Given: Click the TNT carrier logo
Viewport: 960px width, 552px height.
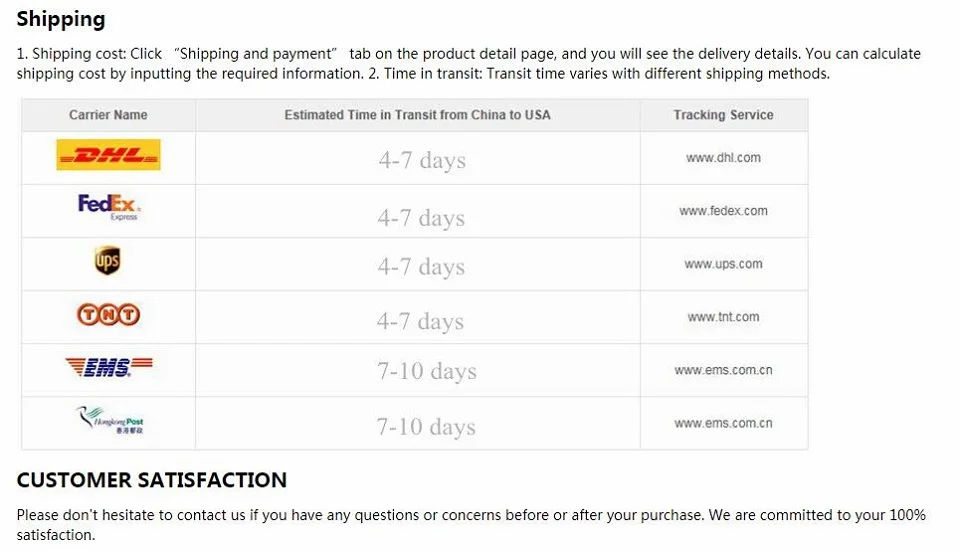Looking at the screenshot, I should pyautogui.click(x=108, y=315).
